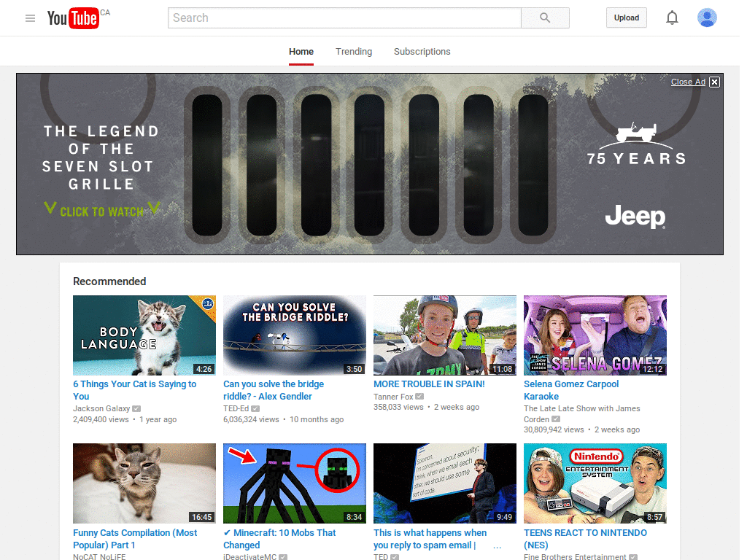Click the '1 year ago' text
Screen dimensions: 747x560
pos(158,419)
